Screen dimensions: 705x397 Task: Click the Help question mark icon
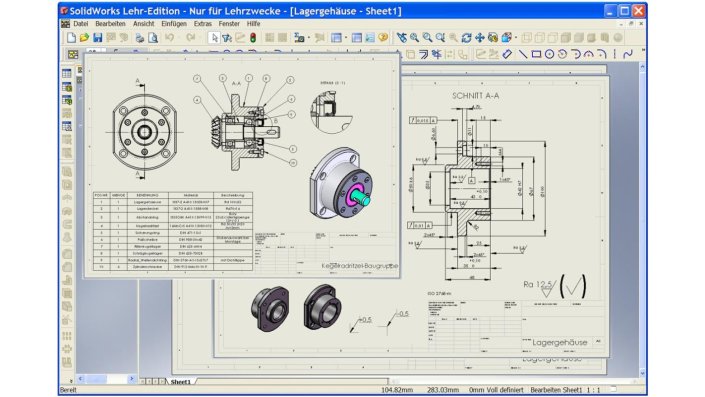coord(383,38)
